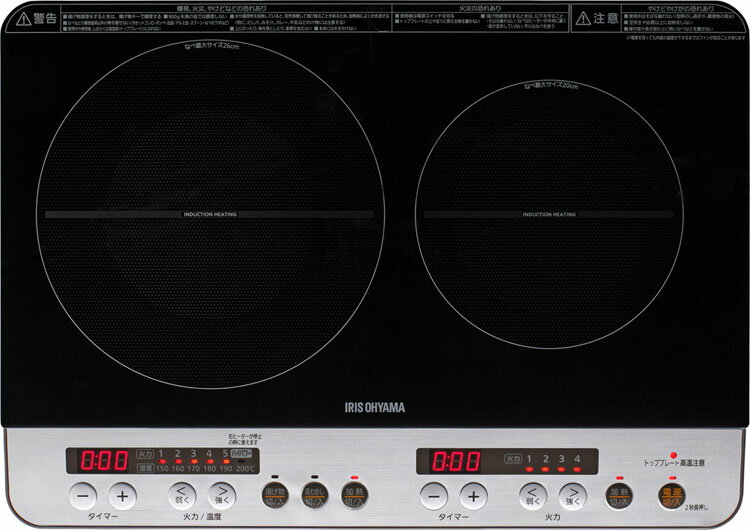Screen dimensions: 750x530
Task: Toggle right burner heating (加熱) button
Action: pos(621,495)
